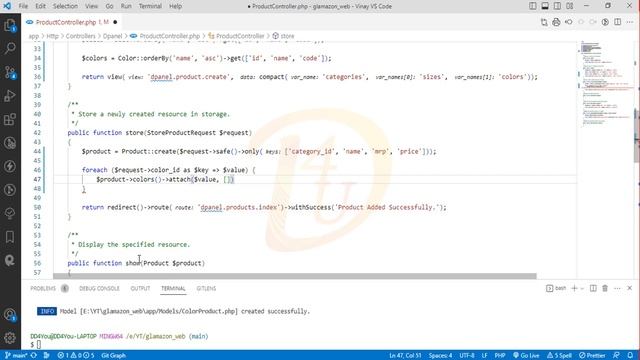640x360 pixels.
Task: Click synchronize changes icon in status bar
Action: coord(34,355)
